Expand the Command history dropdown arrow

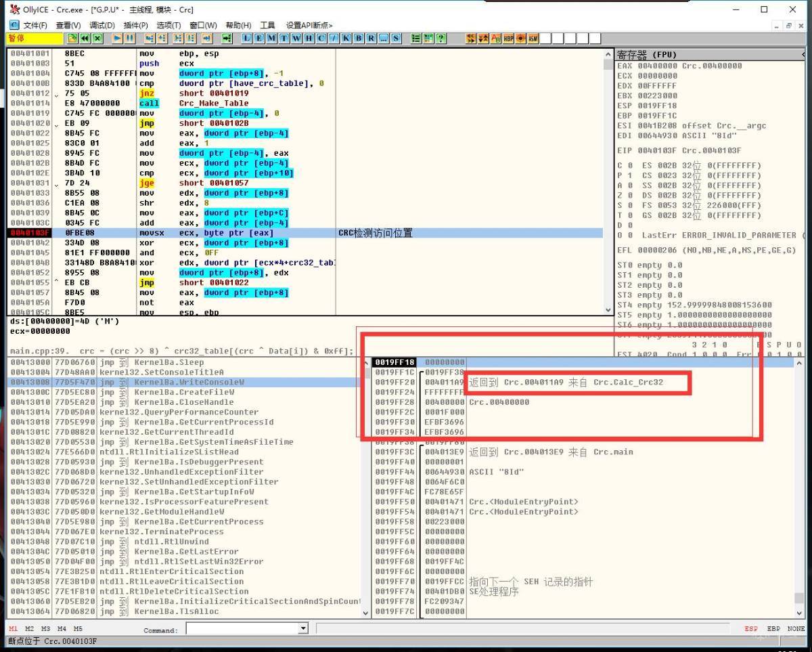[x=303, y=629]
